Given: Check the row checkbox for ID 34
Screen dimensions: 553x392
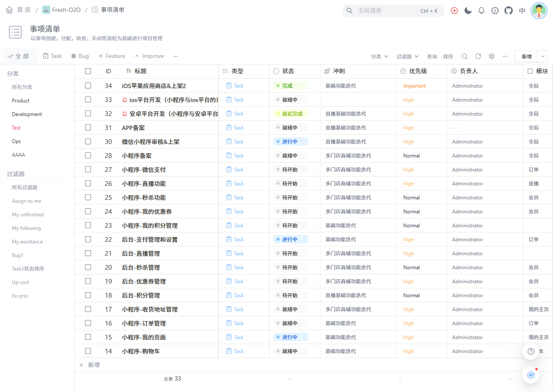Looking at the screenshot, I should [x=88, y=86].
